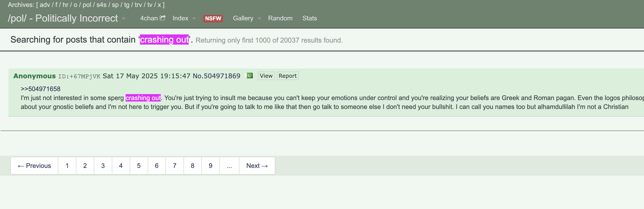Jump to results page 9

(210, 166)
